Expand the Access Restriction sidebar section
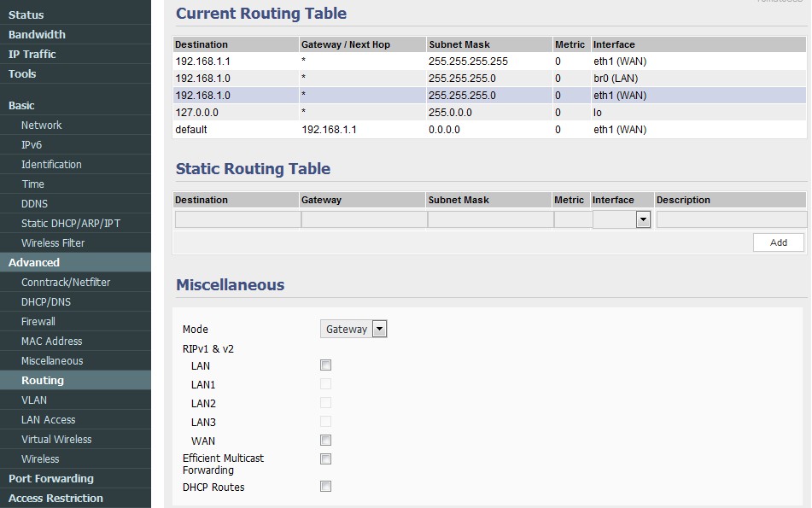 coord(55,498)
